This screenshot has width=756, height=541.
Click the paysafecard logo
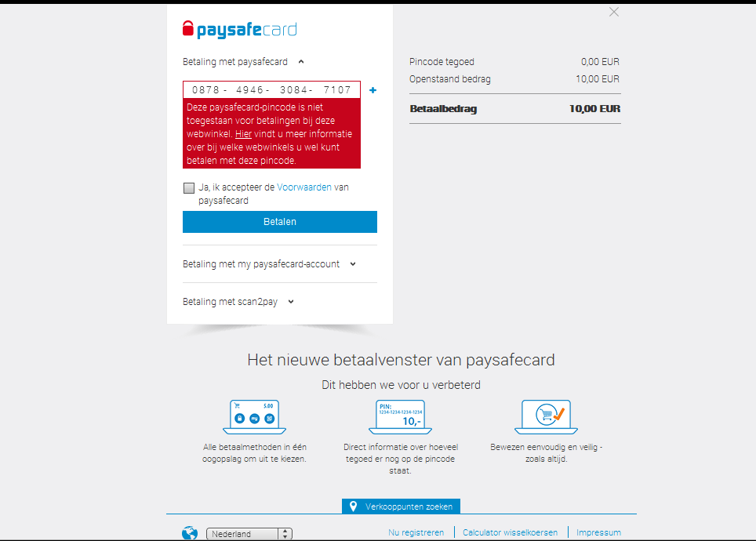pos(240,30)
